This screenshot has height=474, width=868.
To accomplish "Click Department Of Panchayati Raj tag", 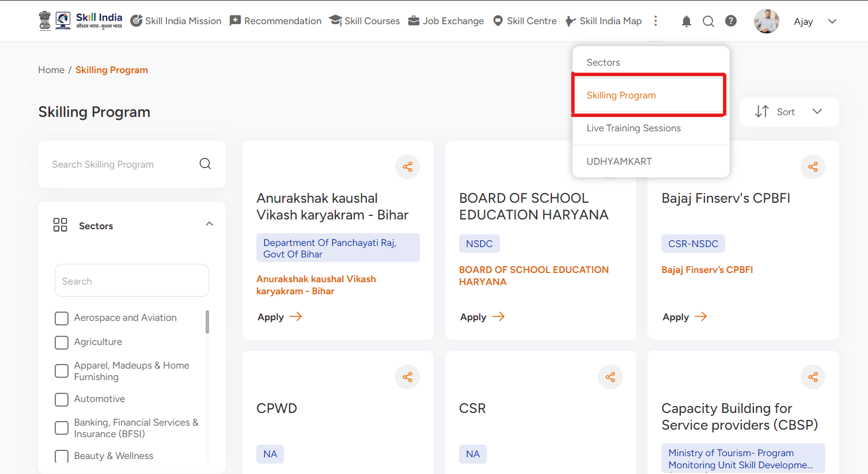I will 338,248.
